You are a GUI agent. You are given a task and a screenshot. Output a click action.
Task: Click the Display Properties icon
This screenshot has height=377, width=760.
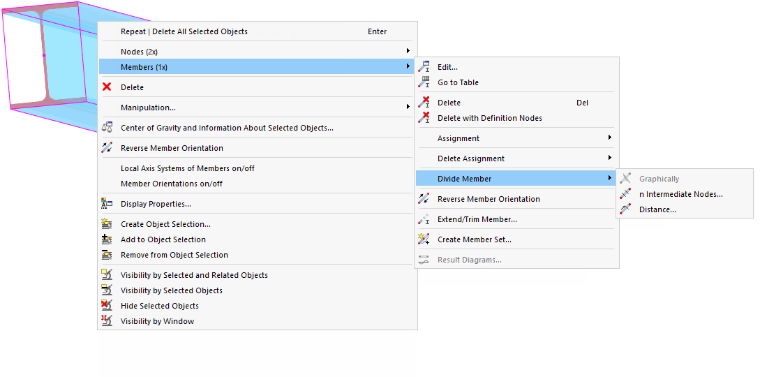(107, 204)
